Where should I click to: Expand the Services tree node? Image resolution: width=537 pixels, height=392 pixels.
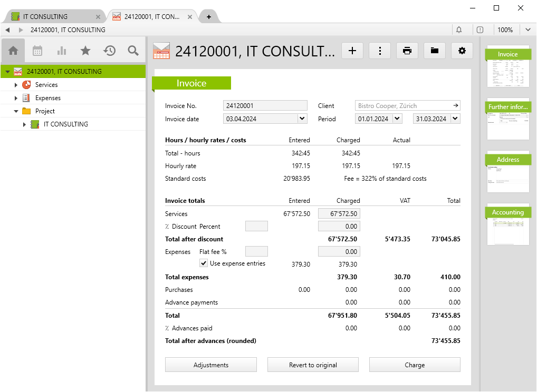point(16,85)
